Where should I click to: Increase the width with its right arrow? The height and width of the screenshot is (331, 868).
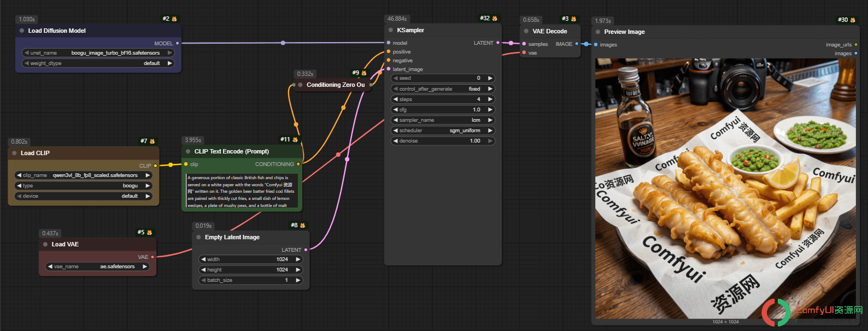click(x=298, y=259)
